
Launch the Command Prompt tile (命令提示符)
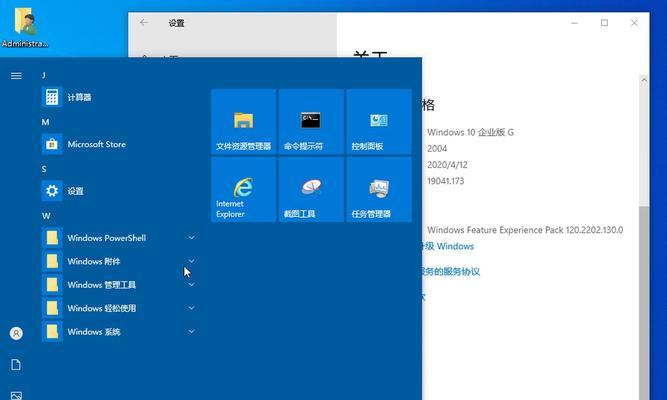[311, 121]
